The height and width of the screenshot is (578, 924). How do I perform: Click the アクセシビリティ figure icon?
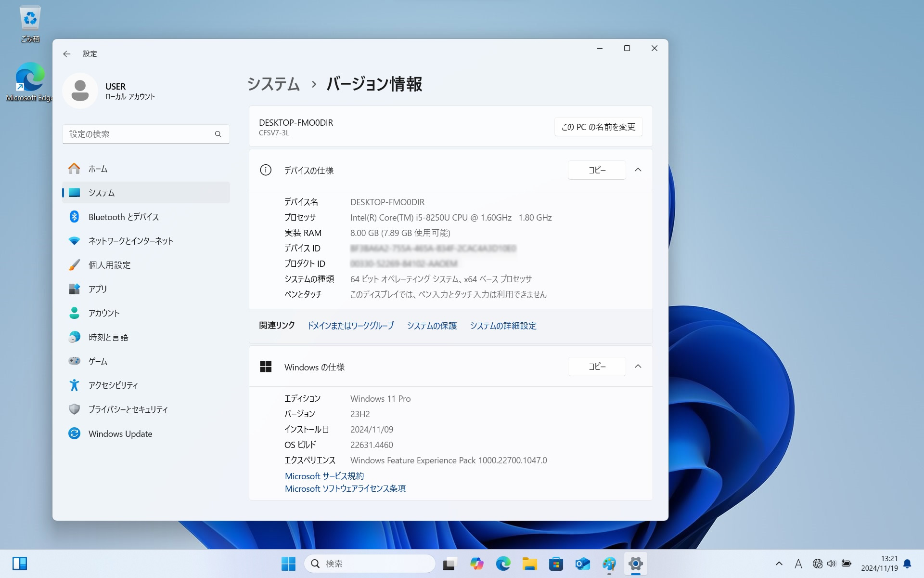point(74,385)
